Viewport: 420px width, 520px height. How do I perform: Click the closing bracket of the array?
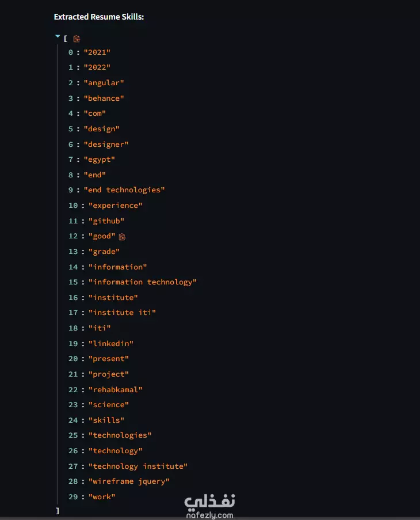58,511
